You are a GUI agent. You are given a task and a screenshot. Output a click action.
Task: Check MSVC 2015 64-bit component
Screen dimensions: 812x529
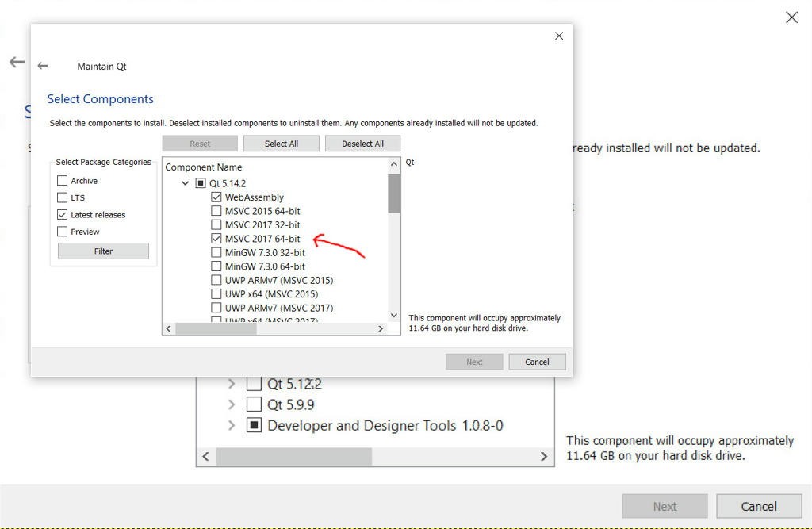(216, 211)
